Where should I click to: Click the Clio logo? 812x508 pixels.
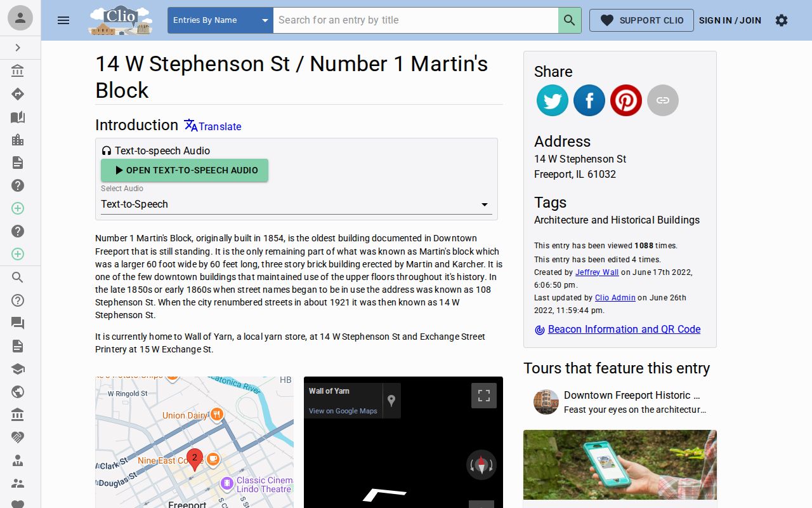(x=121, y=20)
